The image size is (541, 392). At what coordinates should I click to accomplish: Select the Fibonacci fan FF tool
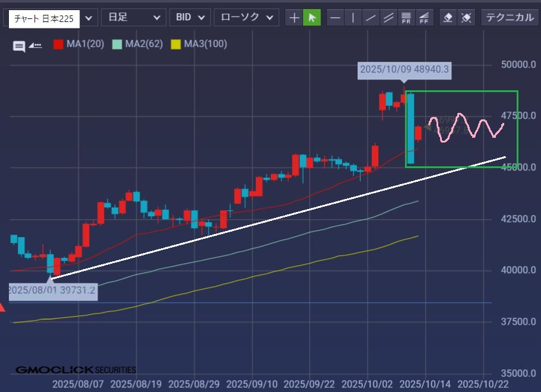[x=424, y=18]
